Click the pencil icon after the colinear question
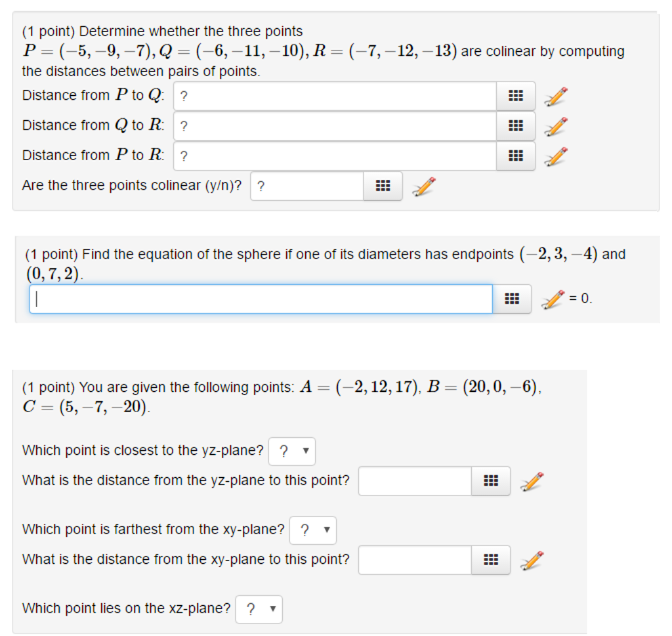 coord(423,186)
